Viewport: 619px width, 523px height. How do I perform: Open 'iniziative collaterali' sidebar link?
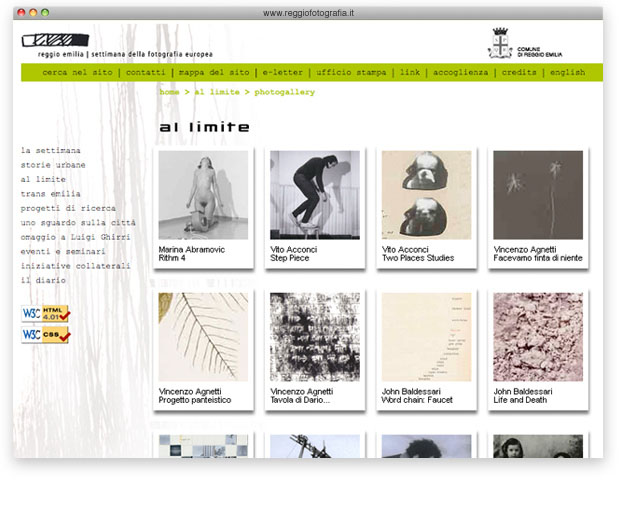pos(75,266)
